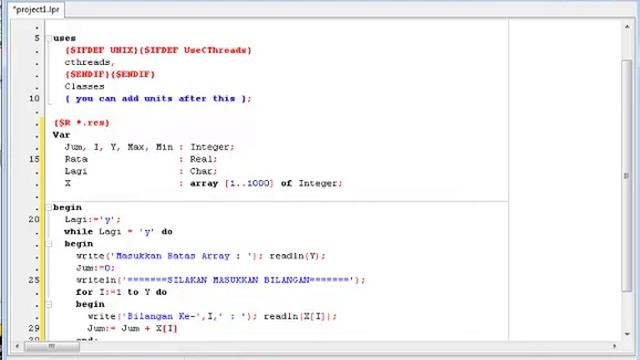The height and width of the screenshot is (360, 640).
Task: Click the horizontal scrollbar left arrow
Action: point(17,346)
